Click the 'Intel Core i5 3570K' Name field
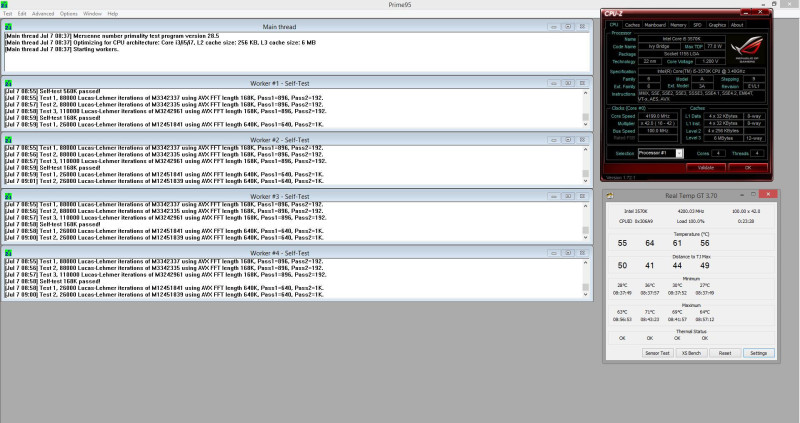This screenshot has width=800, height=423. pyautogui.click(x=681, y=39)
